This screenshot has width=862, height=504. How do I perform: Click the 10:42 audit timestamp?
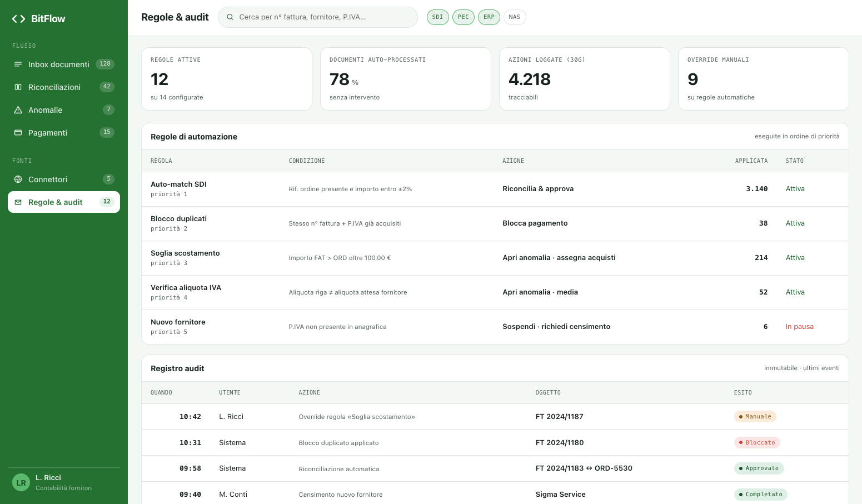pyautogui.click(x=190, y=417)
